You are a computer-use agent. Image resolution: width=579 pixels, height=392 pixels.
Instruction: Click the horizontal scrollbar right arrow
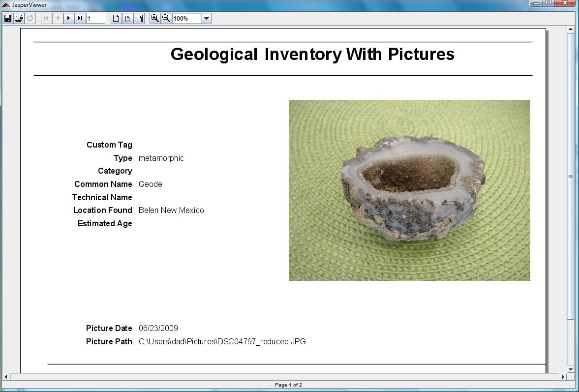click(562, 377)
